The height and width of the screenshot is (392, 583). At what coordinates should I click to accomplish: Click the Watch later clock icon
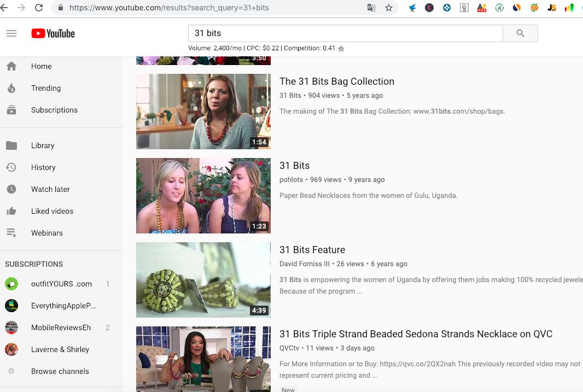pyautogui.click(x=11, y=189)
